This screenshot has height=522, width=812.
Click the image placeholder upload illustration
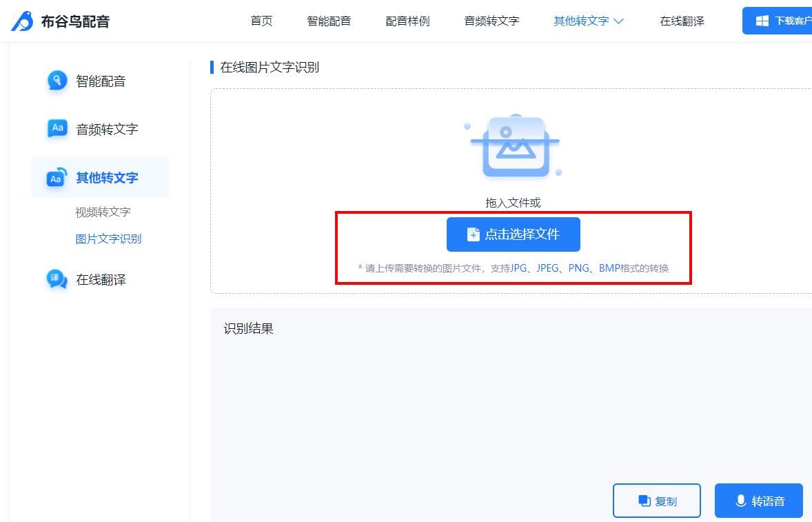click(514, 146)
